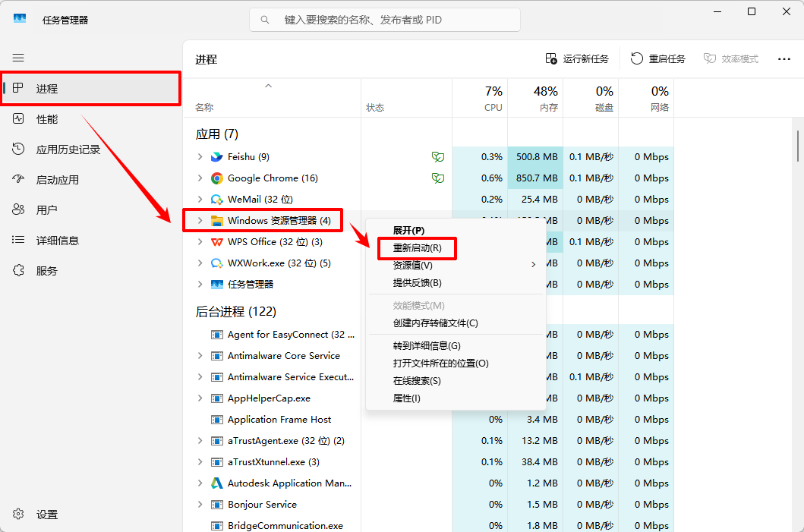Screen dimensions: 804x532
Task: Click the 后台进程 (122) group heading
Action: point(236,312)
